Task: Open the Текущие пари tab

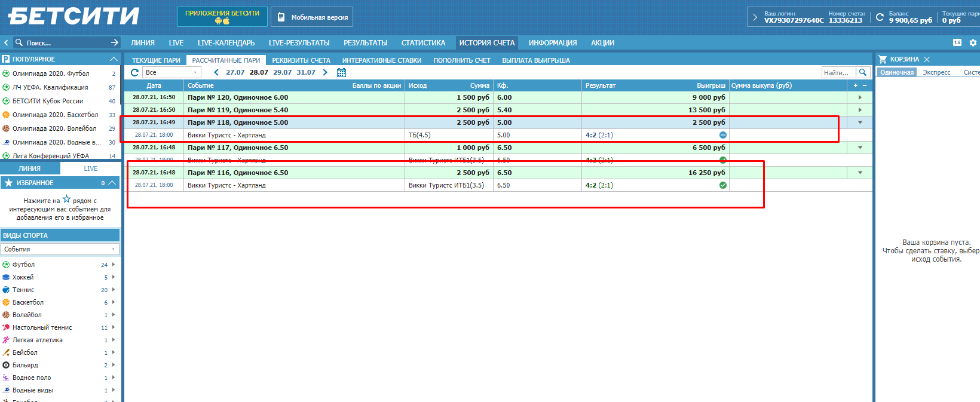Action: pos(156,60)
